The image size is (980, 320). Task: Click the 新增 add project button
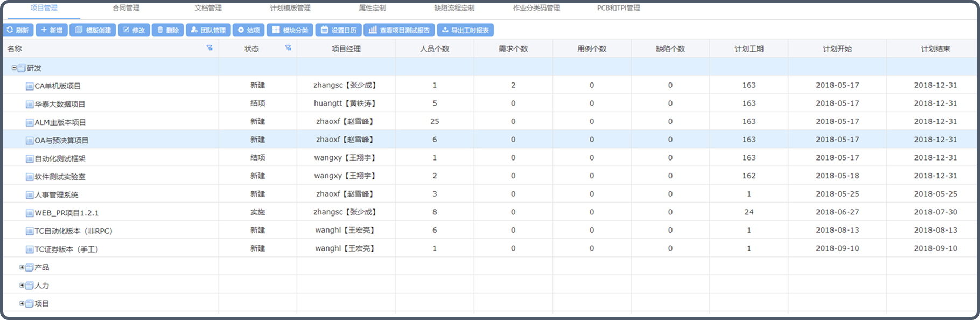click(52, 30)
